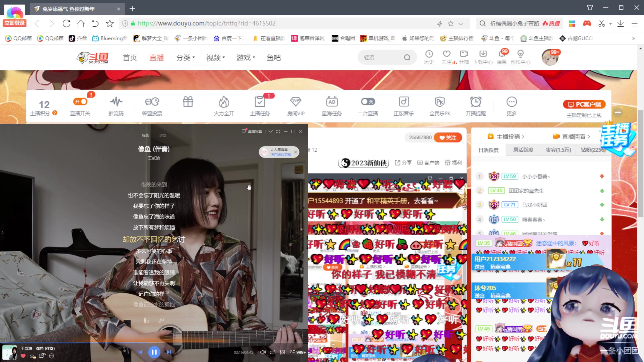
Task: Start 全民乐PK from the toolbar
Action: point(440,106)
